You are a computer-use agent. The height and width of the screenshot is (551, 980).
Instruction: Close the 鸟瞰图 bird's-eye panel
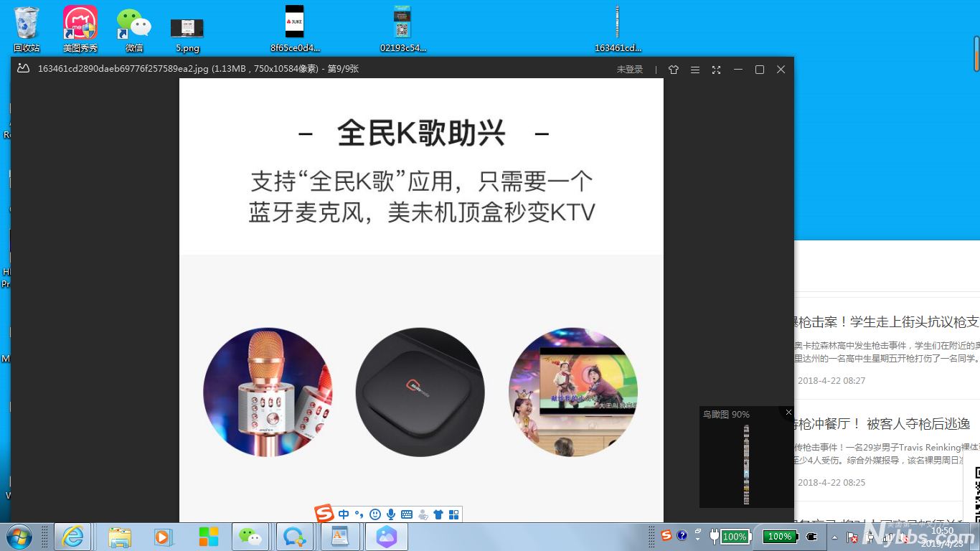[788, 413]
